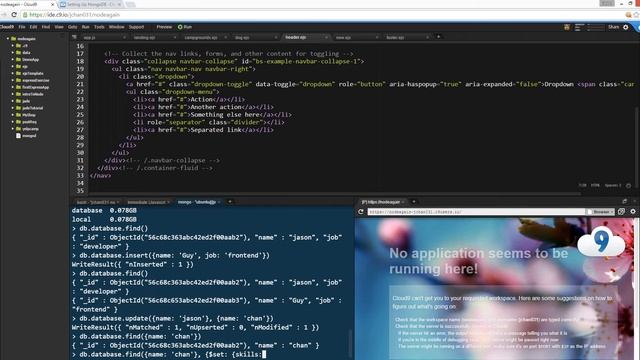Image resolution: width=640 pixels, height=360 pixels.
Task: Switch to the footer.ejs tab
Action: click(395, 38)
